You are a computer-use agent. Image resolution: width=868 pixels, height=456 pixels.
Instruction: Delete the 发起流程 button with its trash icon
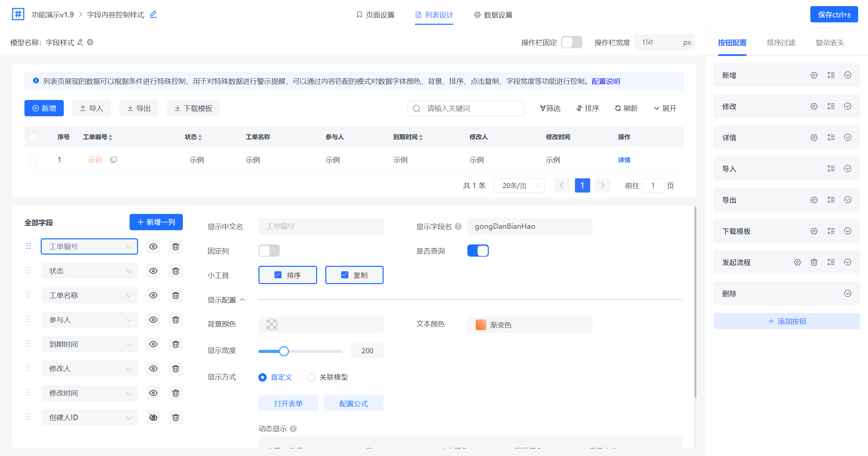[814, 262]
